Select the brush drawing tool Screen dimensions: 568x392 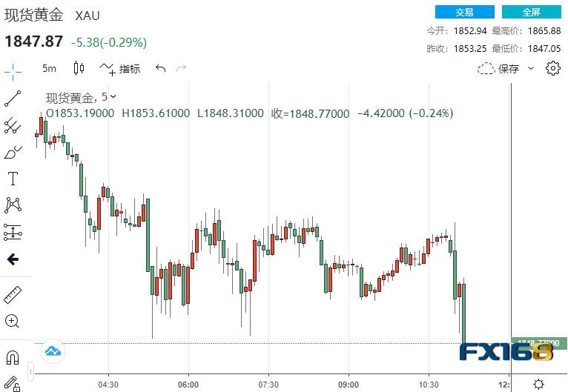[13, 153]
